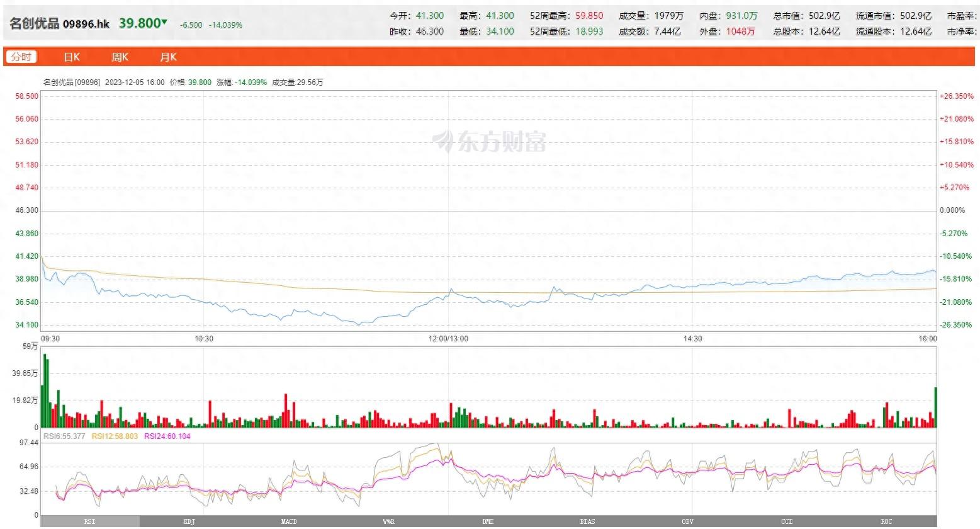Open the KDJ indicator tab
The width and height of the screenshot is (980, 529).
(189, 521)
